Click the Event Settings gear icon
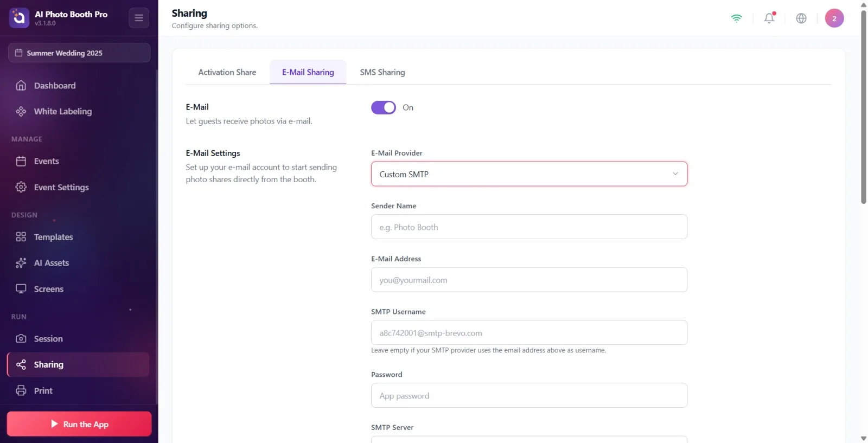Viewport: 868px width, 443px height. pyautogui.click(x=21, y=187)
